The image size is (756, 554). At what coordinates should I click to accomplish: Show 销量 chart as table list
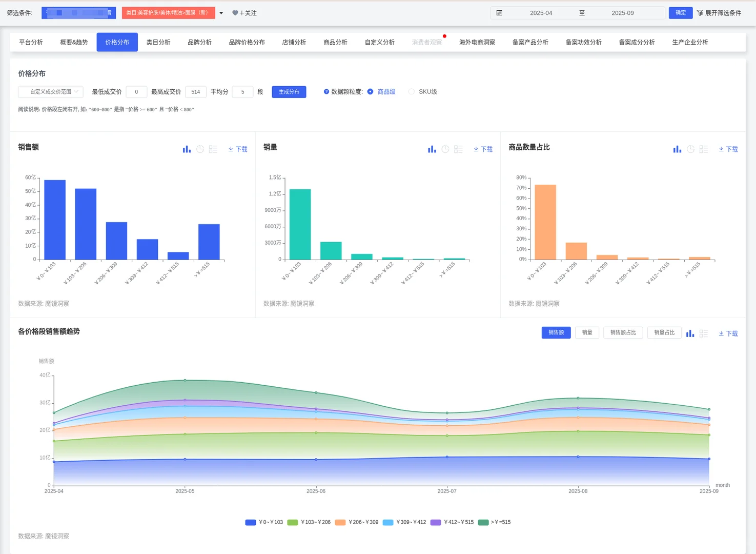(459, 149)
